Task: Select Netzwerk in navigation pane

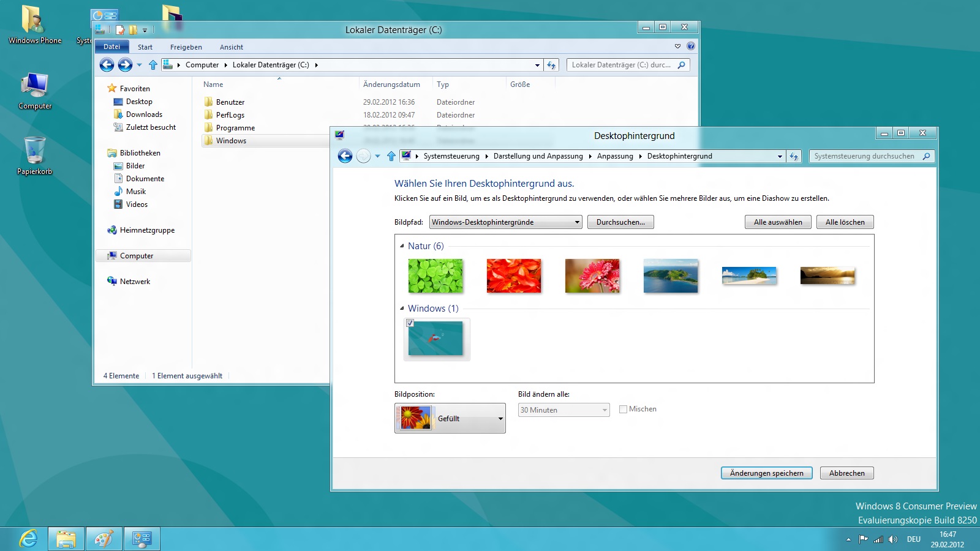Action: coord(135,282)
